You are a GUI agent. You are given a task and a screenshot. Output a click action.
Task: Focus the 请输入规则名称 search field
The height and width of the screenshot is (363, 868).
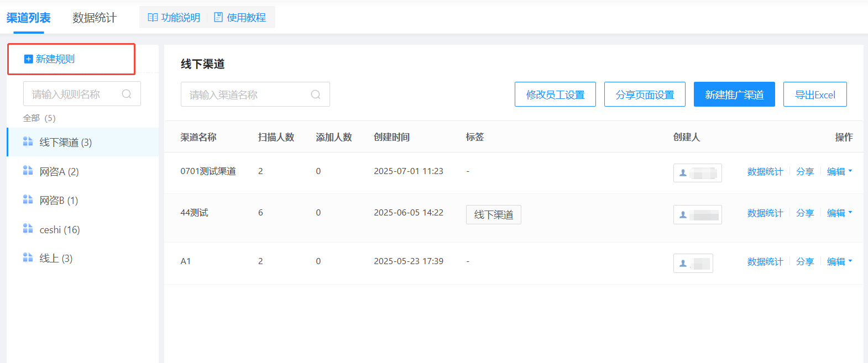82,94
